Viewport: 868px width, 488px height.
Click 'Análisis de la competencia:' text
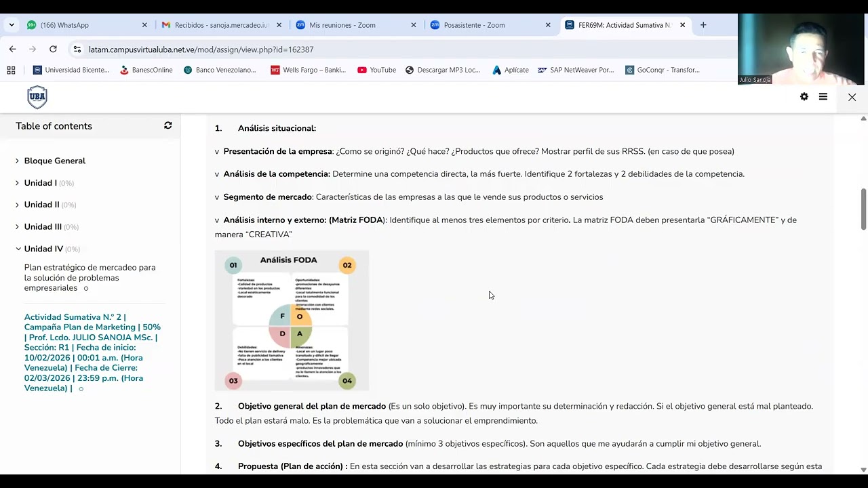277,174
